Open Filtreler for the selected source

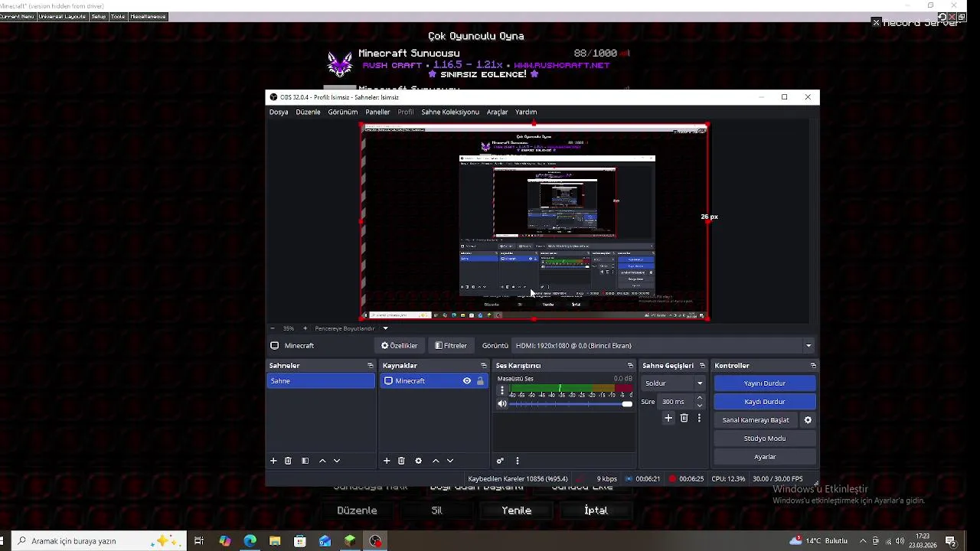point(451,345)
